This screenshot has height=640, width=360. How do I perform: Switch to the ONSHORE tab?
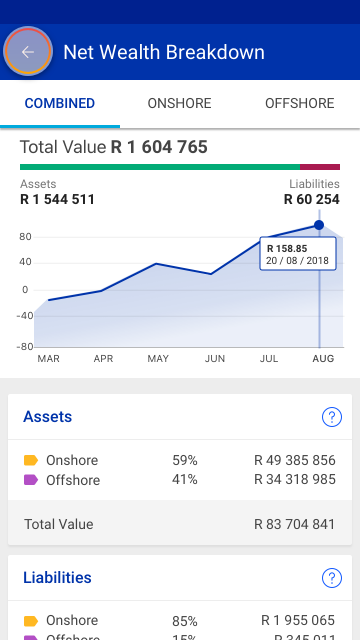180,103
